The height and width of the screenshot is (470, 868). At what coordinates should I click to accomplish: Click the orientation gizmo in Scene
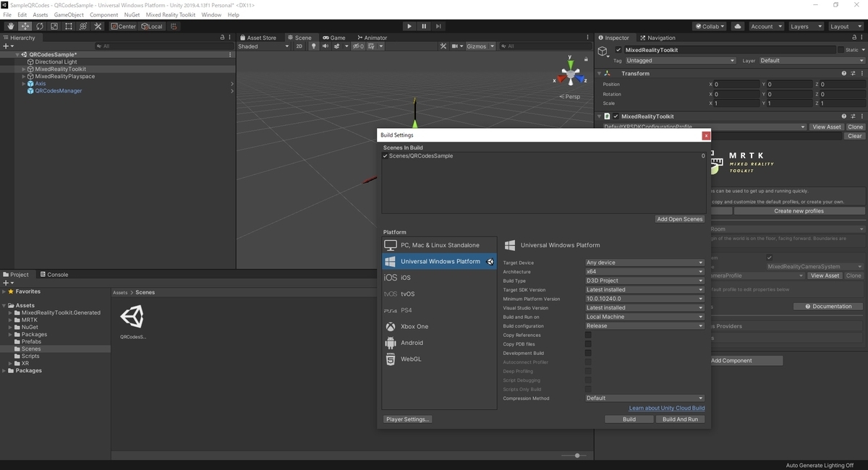click(571, 73)
